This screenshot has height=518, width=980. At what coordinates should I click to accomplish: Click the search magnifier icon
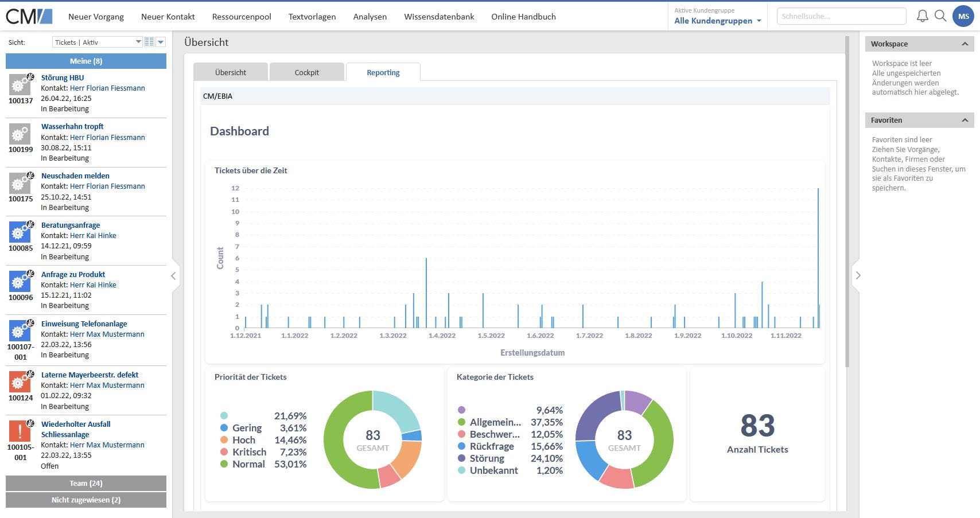click(940, 16)
